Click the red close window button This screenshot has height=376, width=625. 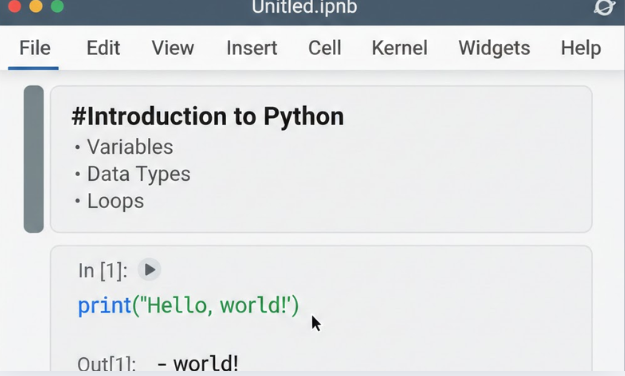15,6
